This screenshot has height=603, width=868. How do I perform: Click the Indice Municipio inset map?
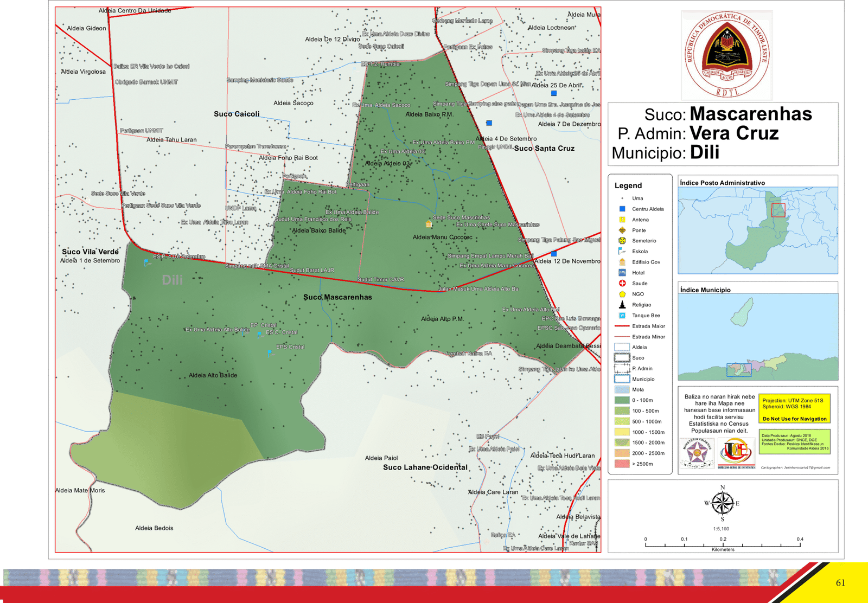click(x=758, y=336)
